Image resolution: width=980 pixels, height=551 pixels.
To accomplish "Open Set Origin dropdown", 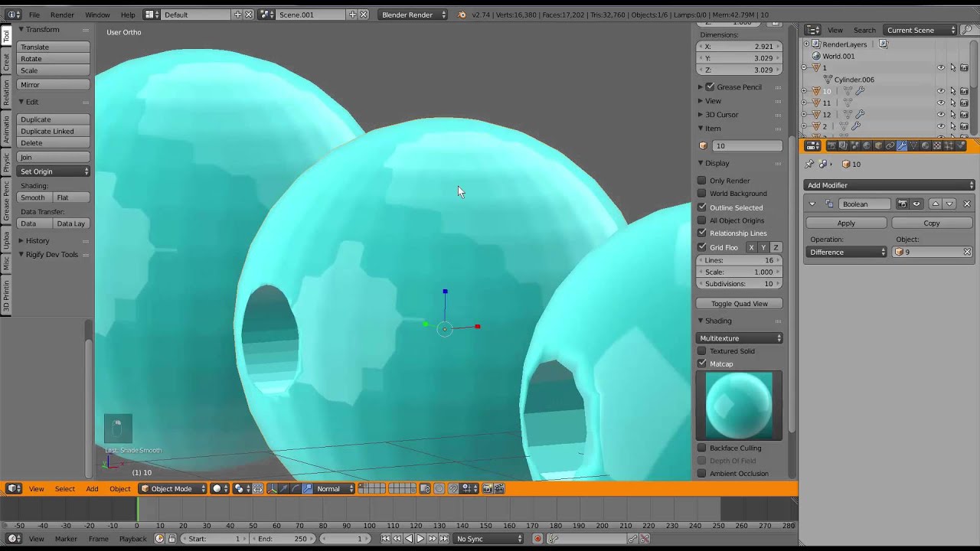I will coord(54,171).
